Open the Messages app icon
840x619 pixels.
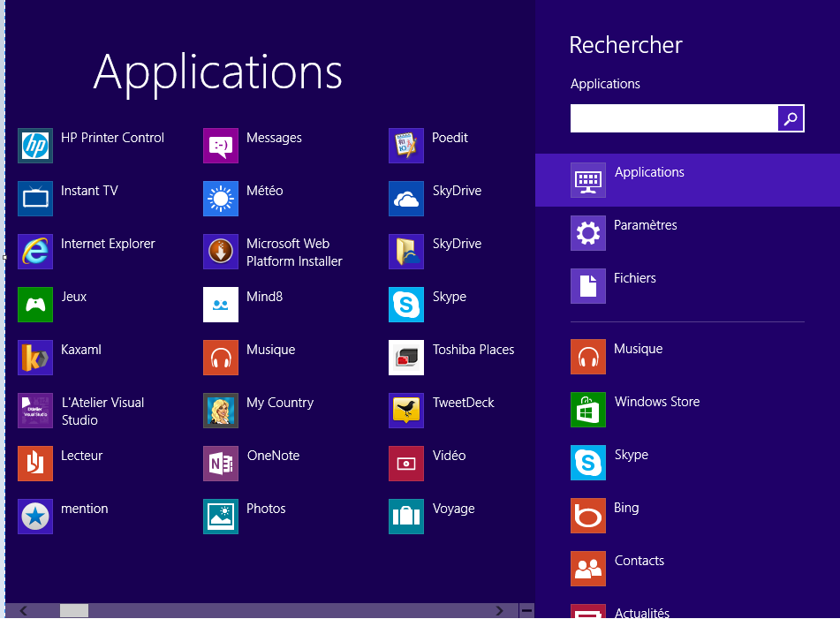click(x=221, y=146)
